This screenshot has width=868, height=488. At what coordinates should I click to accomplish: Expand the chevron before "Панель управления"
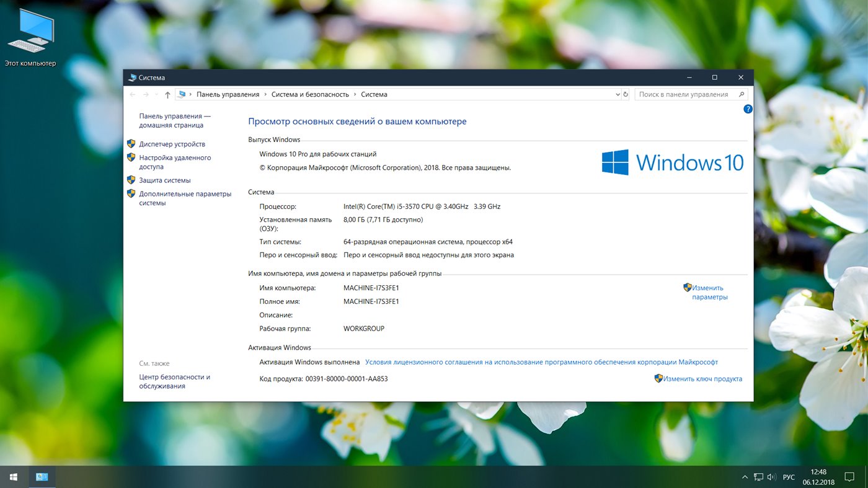(x=191, y=94)
